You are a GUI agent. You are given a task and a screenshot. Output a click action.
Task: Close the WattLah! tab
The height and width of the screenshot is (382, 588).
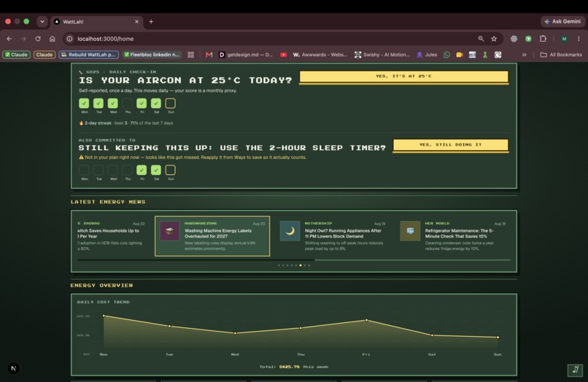(x=136, y=22)
